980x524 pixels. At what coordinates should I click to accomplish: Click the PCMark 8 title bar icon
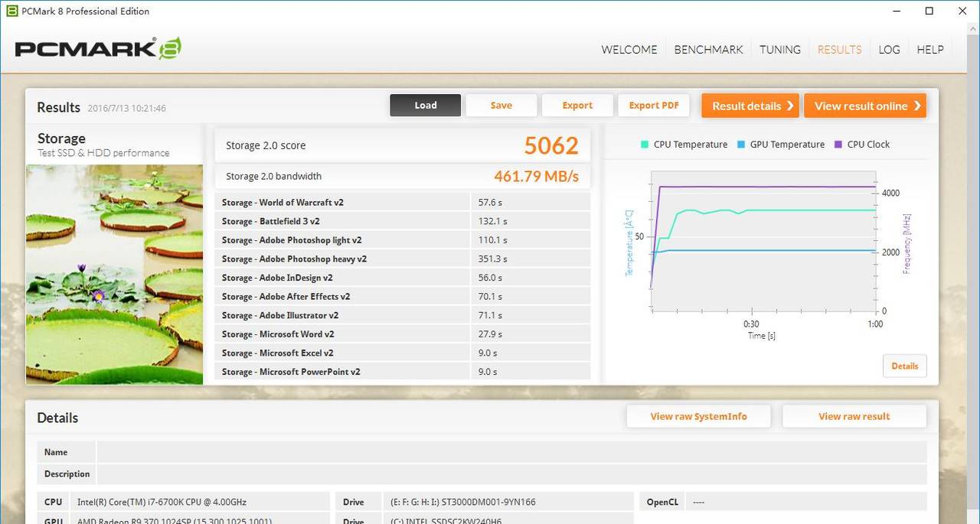11,11
